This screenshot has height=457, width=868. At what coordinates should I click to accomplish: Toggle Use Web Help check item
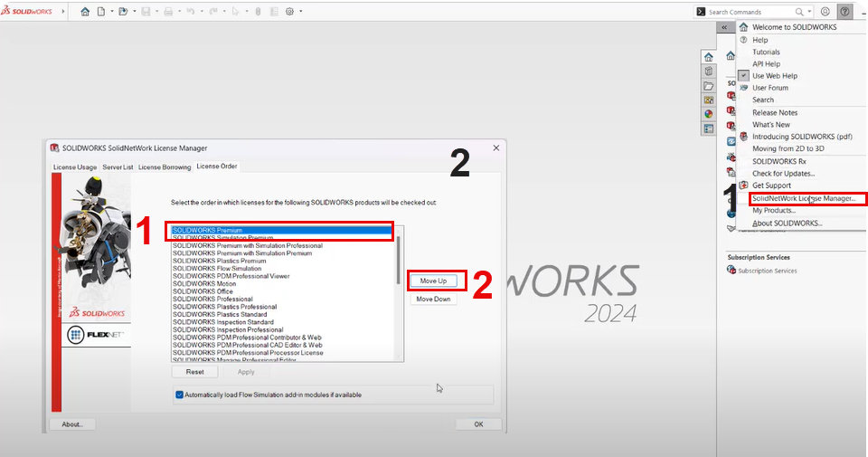(x=775, y=76)
